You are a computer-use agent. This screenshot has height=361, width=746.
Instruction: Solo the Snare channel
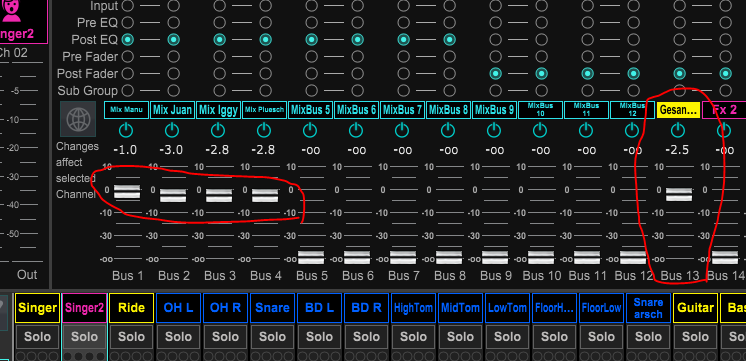tap(272, 337)
